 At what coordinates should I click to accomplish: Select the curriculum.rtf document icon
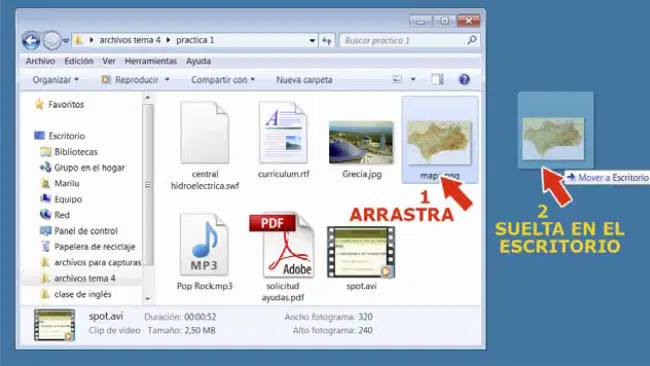coord(284,133)
